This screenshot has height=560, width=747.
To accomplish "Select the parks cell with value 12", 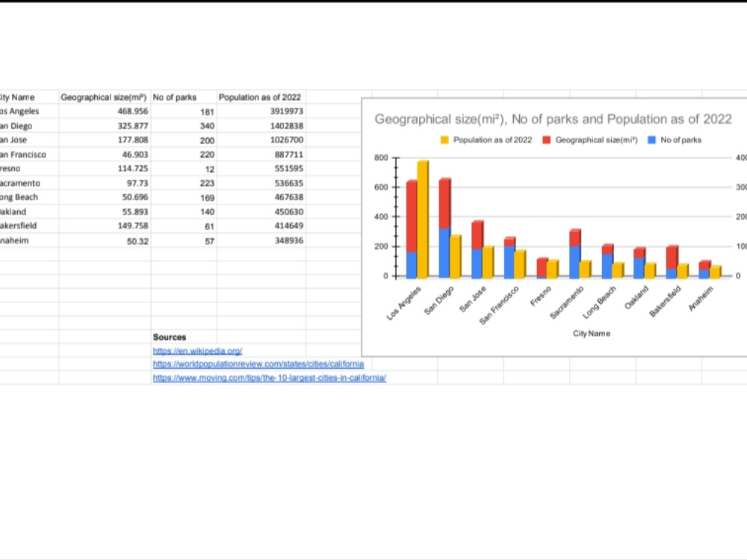I will point(184,169).
